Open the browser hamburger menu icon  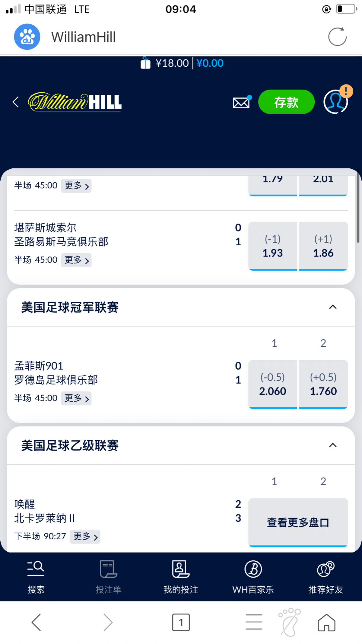pyautogui.click(x=254, y=622)
